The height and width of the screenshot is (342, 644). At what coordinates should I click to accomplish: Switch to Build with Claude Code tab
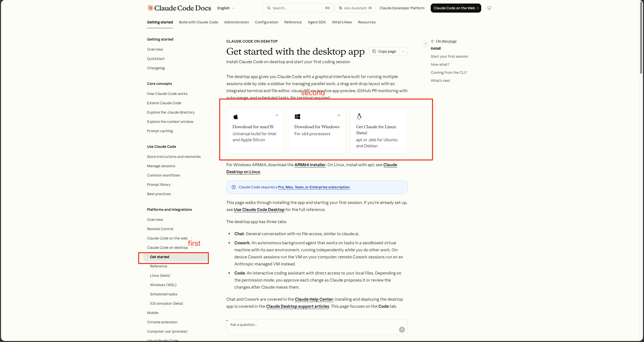[x=198, y=22]
